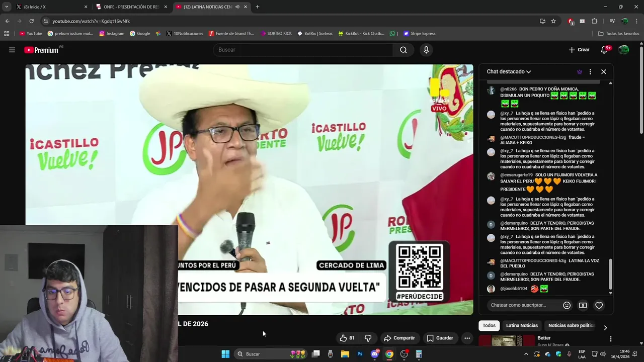Image resolution: width=644 pixels, height=362 pixels.
Task: Open the SORTEO KICK bookmark
Action: (276, 34)
